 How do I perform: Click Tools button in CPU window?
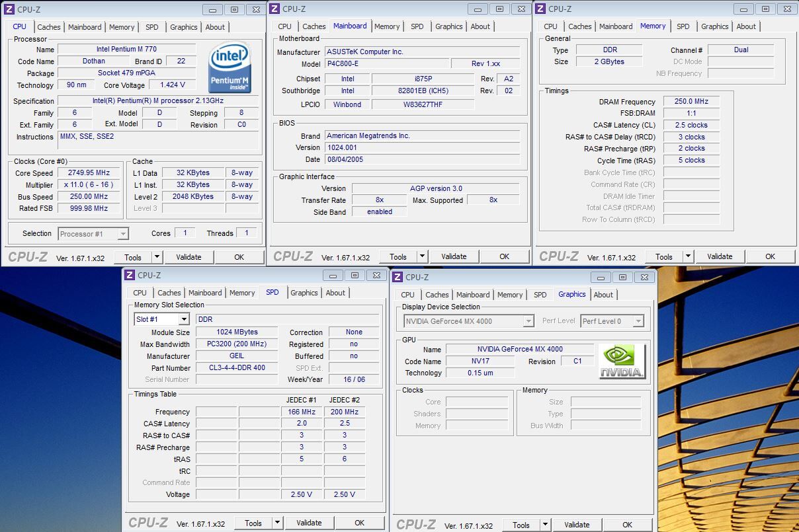[133, 257]
